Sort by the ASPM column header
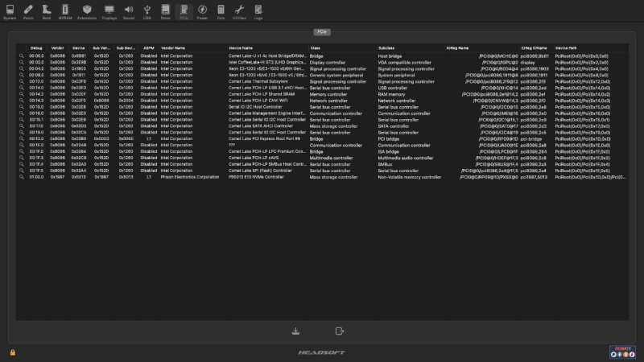 (x=149, y=48)
